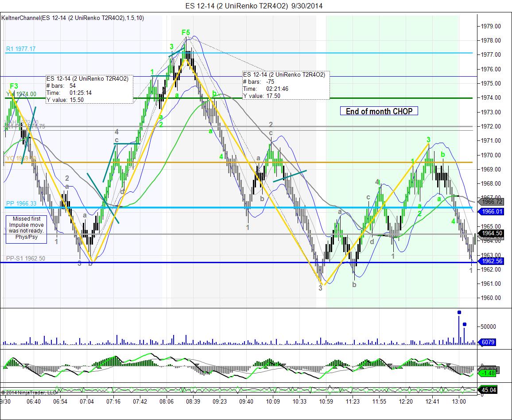Select the PP 1966.33 pivot label

[21, 203]
